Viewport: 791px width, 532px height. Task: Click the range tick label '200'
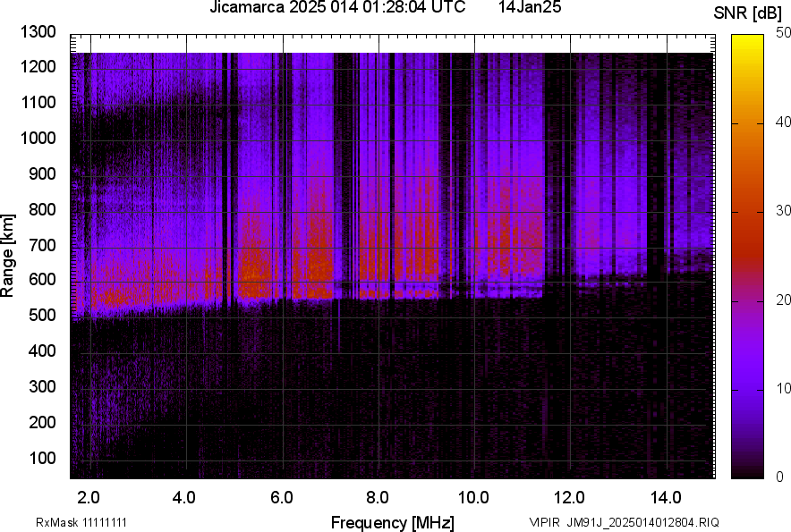click(x=42, y=422)
